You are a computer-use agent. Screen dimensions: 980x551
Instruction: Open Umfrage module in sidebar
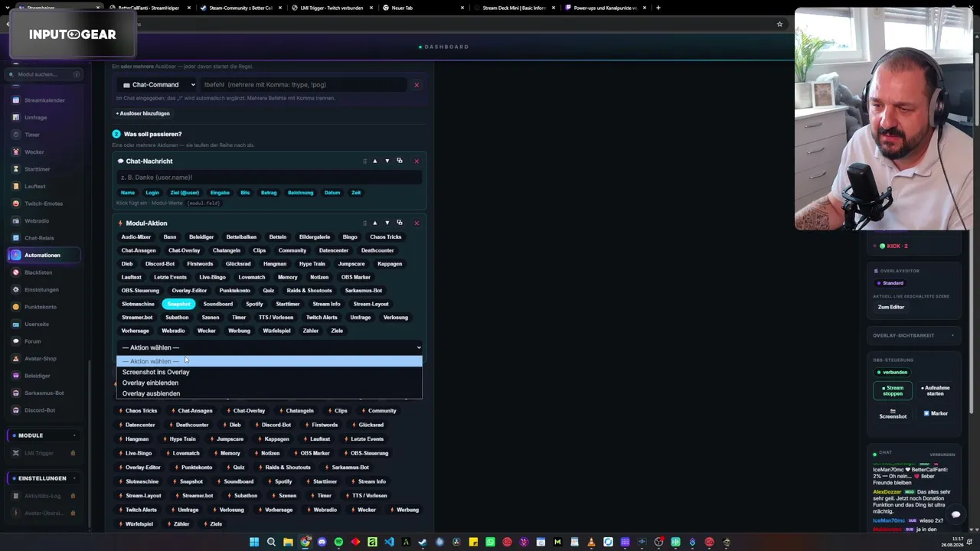pos(35,117)
